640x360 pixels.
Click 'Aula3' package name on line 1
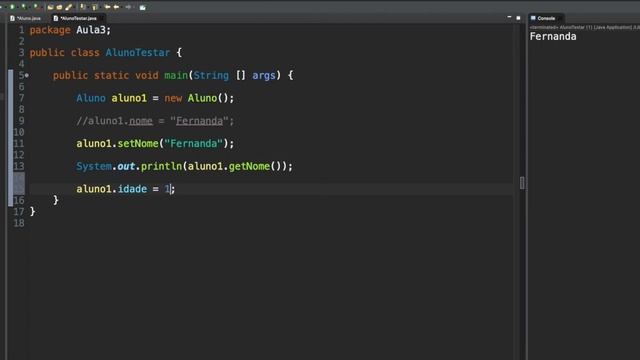(x=91, y=30)
